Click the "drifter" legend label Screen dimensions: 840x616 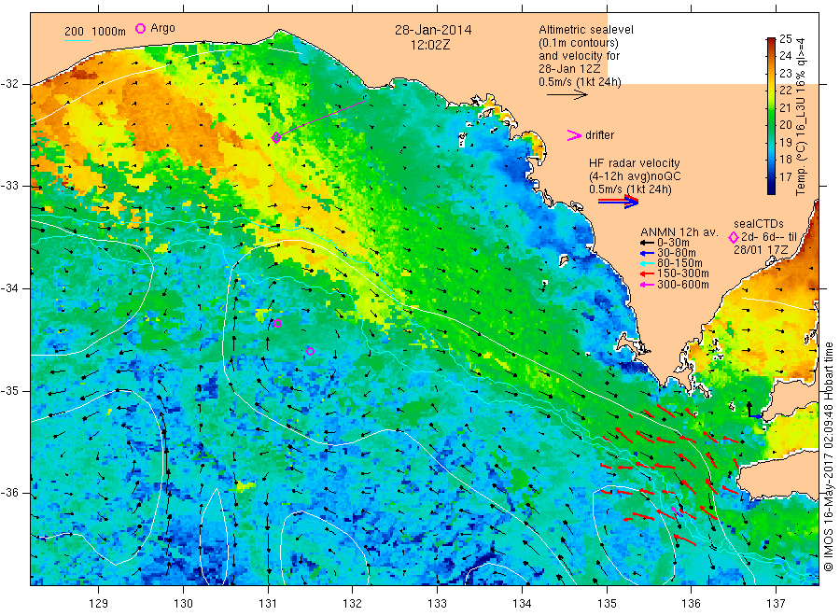pyautogui.click(x=600, y=135)
